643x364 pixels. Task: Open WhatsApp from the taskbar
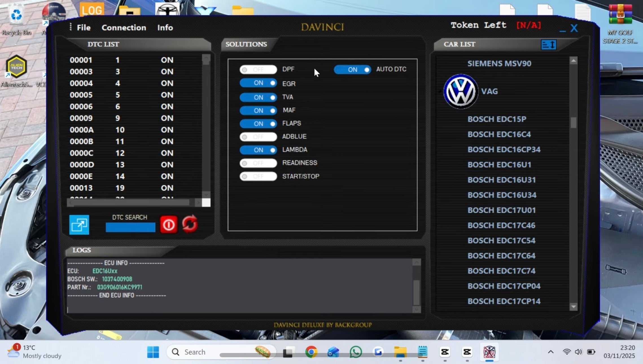pyautogui.click(x=355, y=352)
